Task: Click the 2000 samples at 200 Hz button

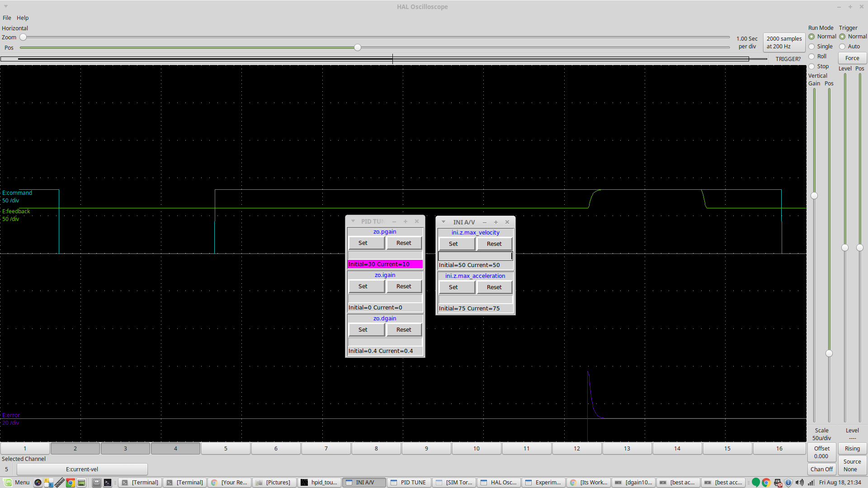Action: pos(784,42)
